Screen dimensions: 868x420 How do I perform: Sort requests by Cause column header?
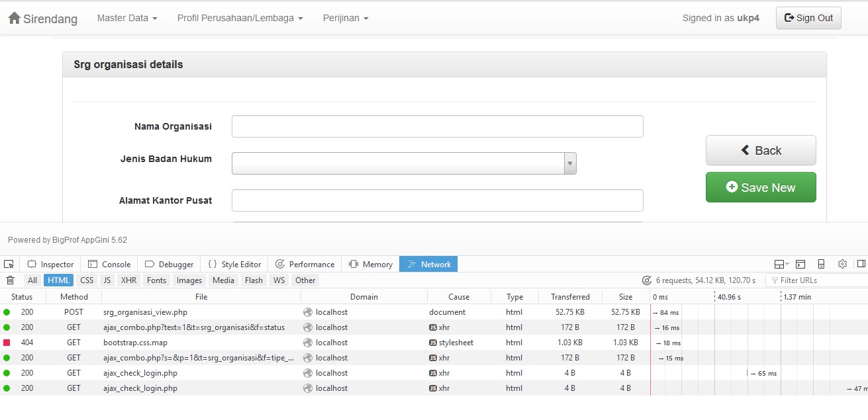coord(459,297)
